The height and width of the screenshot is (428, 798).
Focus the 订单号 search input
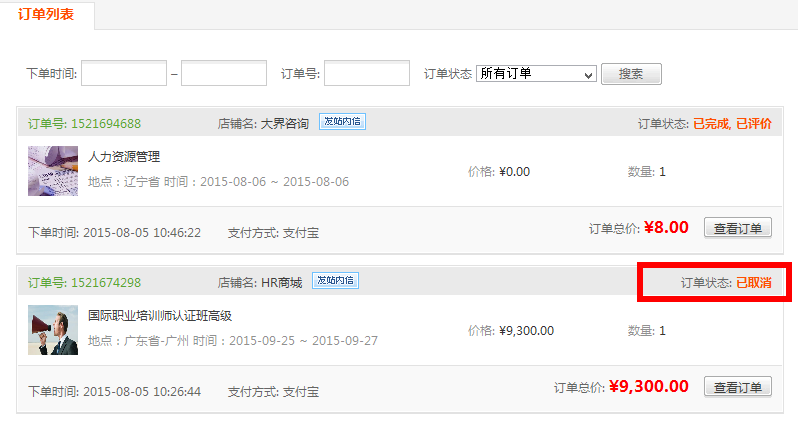[x=366, y=74]
